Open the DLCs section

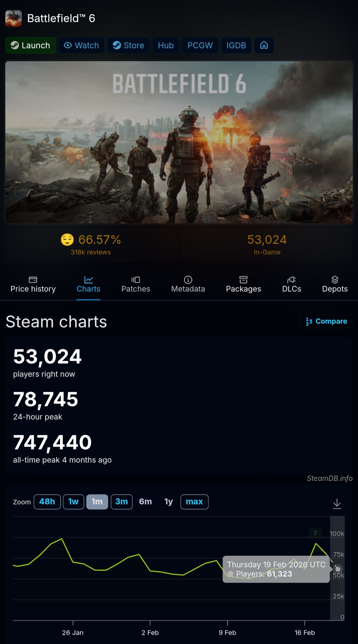[x=291, y=284]
